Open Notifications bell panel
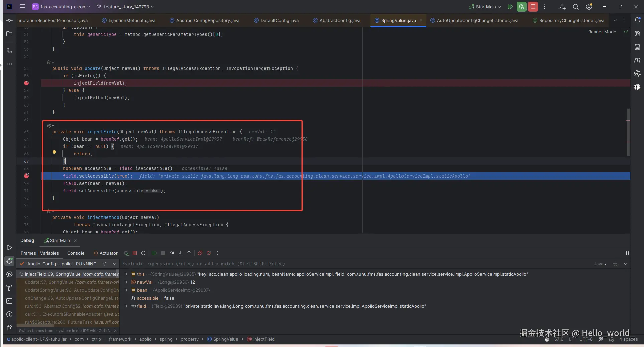This screenshot has width=644, height=347. tap(637, 20)
